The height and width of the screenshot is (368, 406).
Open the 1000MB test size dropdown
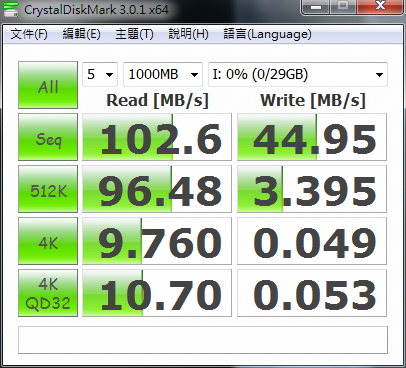click(x=163, y=74)
